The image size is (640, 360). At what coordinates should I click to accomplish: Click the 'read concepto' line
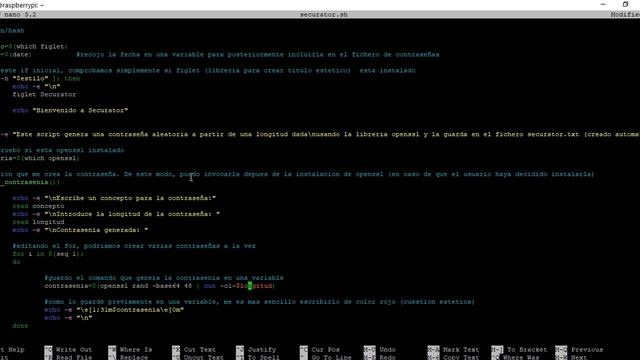click(x=38, y=206)
